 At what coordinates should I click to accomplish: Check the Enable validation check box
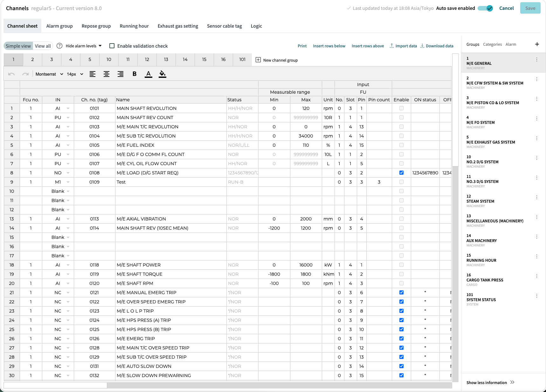(x=112, y=46)
